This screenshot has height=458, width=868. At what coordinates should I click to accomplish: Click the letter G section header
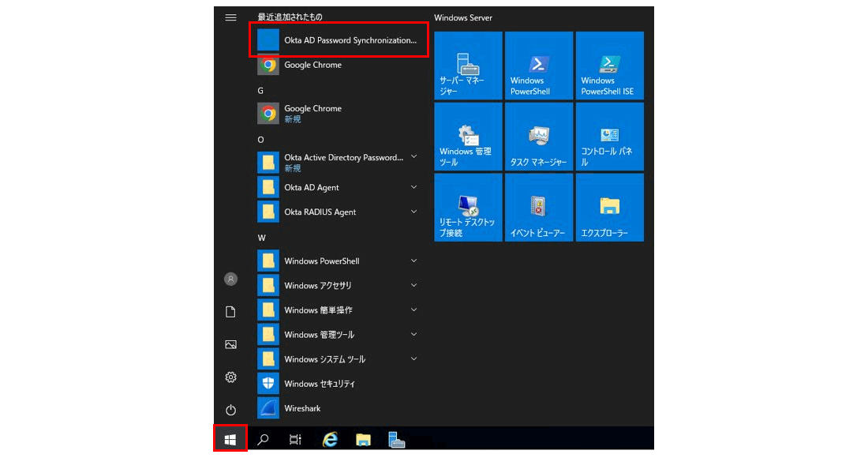pyautogui.click(x=260, y=90)
